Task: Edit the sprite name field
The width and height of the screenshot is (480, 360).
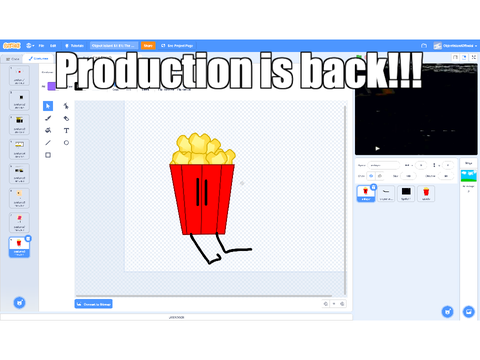Action: (384, 165)
